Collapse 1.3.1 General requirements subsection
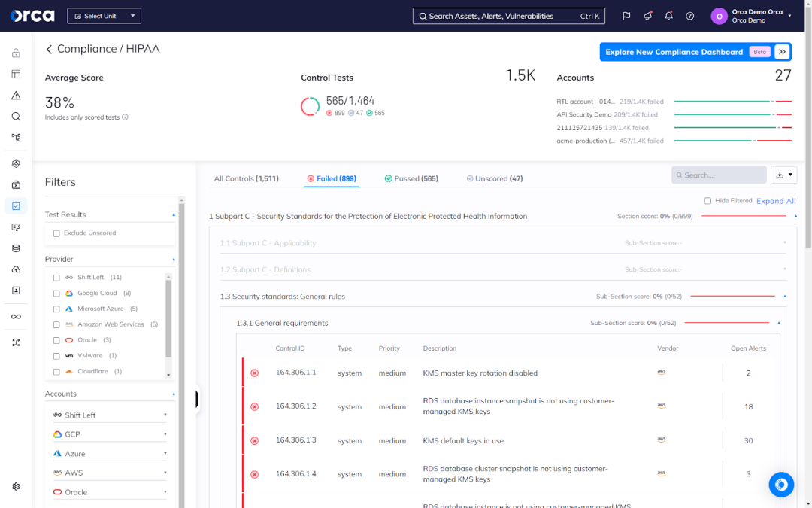 coord(779,323)
